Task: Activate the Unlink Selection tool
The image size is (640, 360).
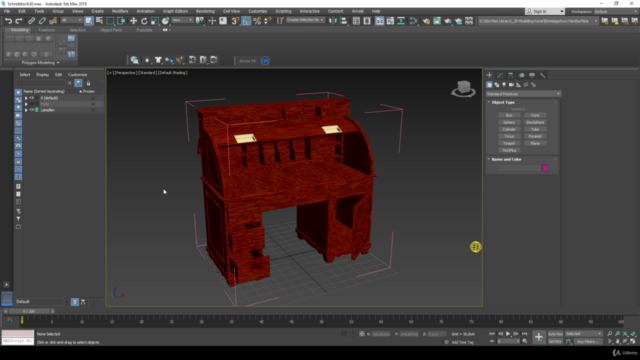Action: tap(42, 21)
